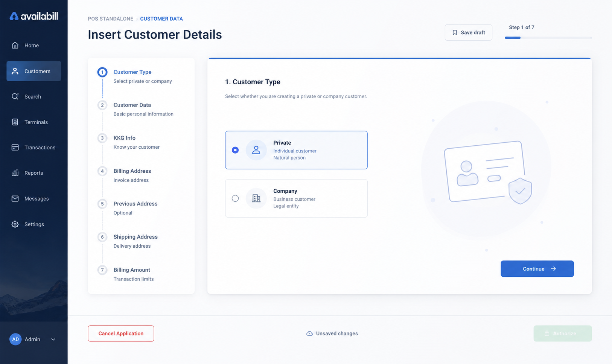The width and height of the screenshot is (612, 364).
Task: Open Search via magnifier icon
Action: (x=15, y=96)
